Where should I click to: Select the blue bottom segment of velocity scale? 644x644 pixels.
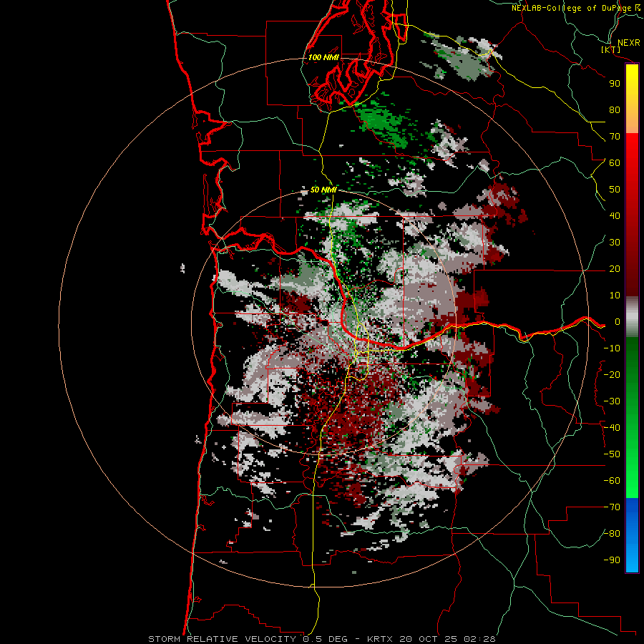pos(632,535)
